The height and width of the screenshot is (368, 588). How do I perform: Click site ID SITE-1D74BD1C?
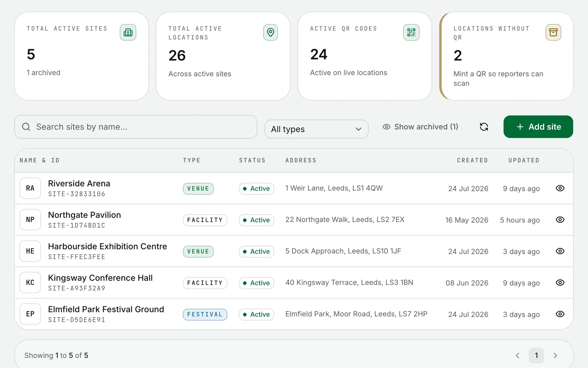pos(77,226)
